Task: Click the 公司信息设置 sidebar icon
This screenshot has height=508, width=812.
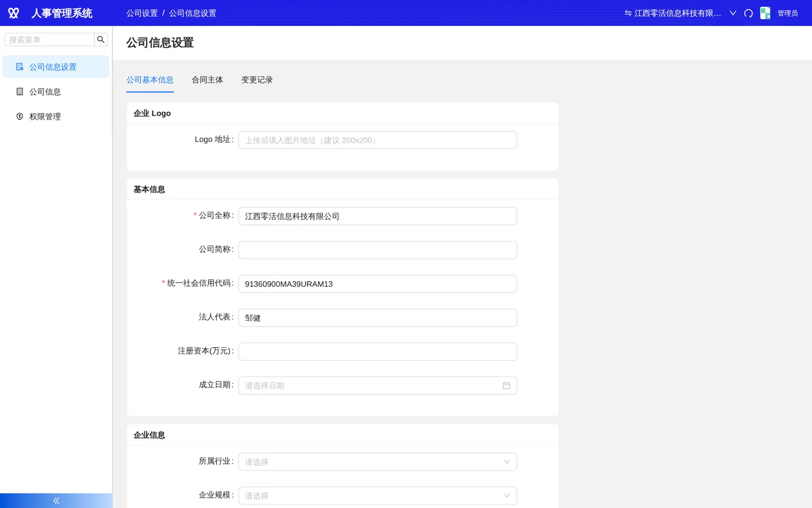Action: point(20,67)
